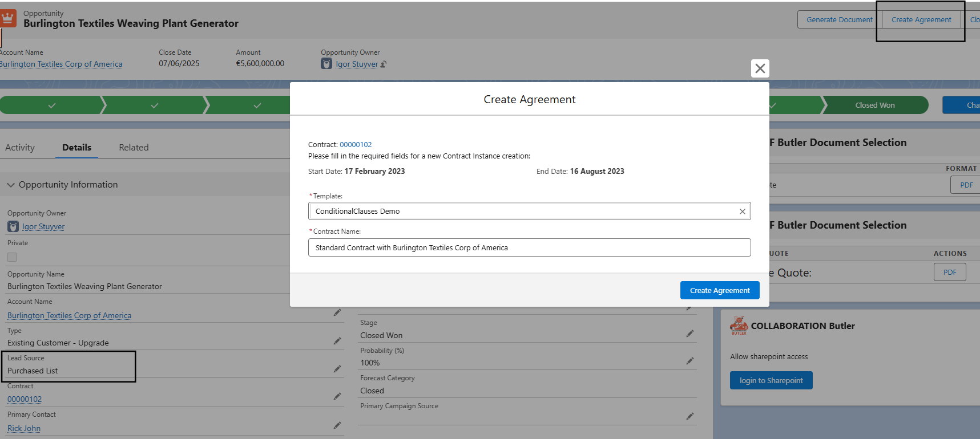Click the Start Date 17 February 2023

[374, 172]
